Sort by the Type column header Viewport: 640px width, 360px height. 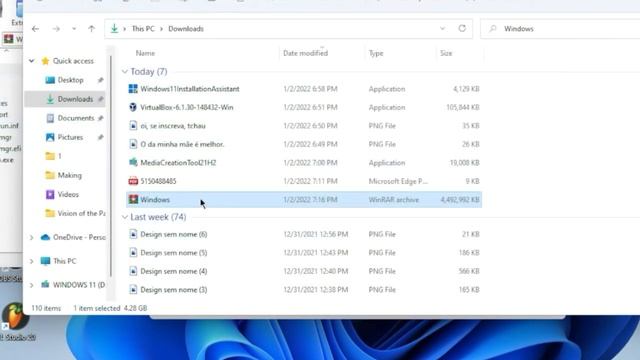(x=376, y=53)
